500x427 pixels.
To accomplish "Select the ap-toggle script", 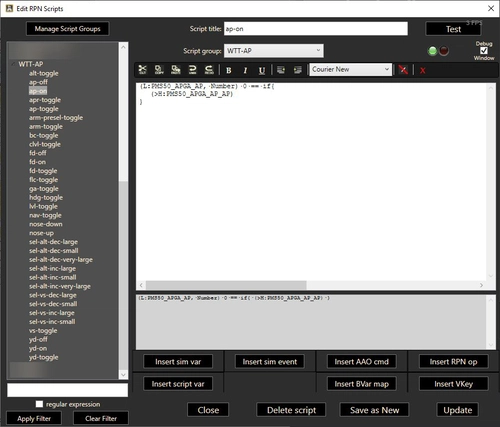I will click(44, 109).
